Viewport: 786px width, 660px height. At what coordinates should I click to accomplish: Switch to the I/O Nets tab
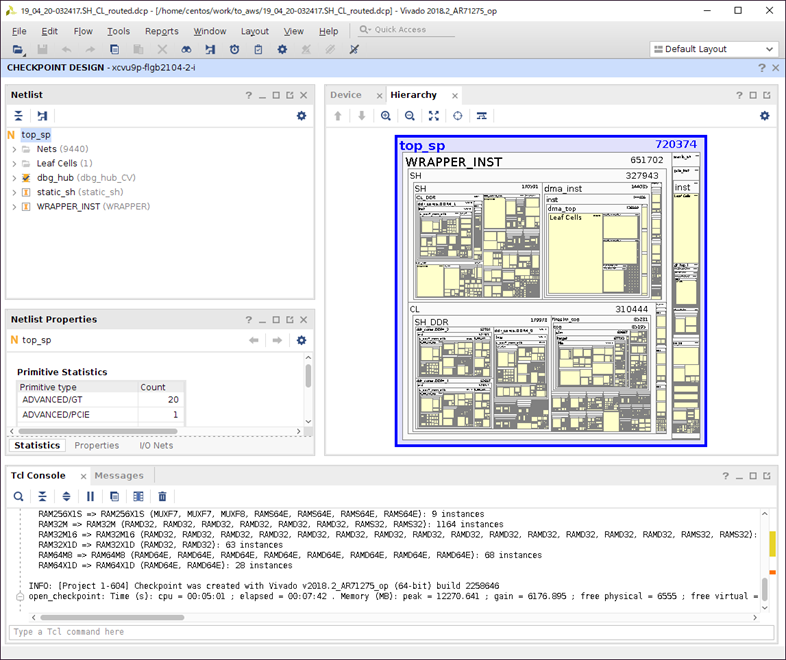(156, 446)
